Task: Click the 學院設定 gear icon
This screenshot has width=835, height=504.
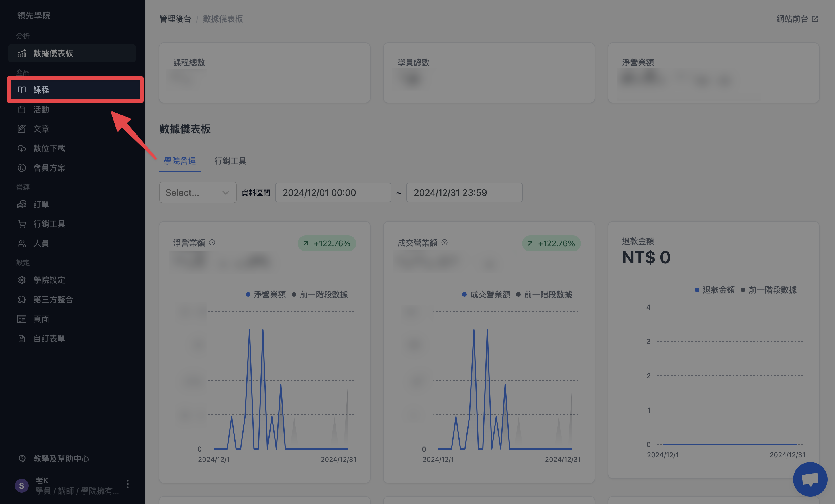Action: pos(22,280)
